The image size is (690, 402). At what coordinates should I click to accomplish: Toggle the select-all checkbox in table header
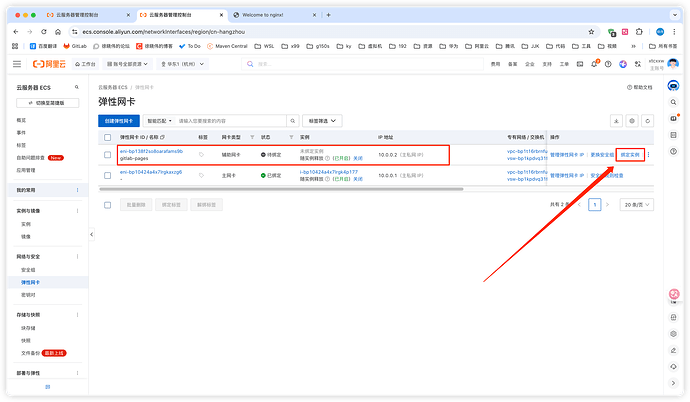click(108, 136)
